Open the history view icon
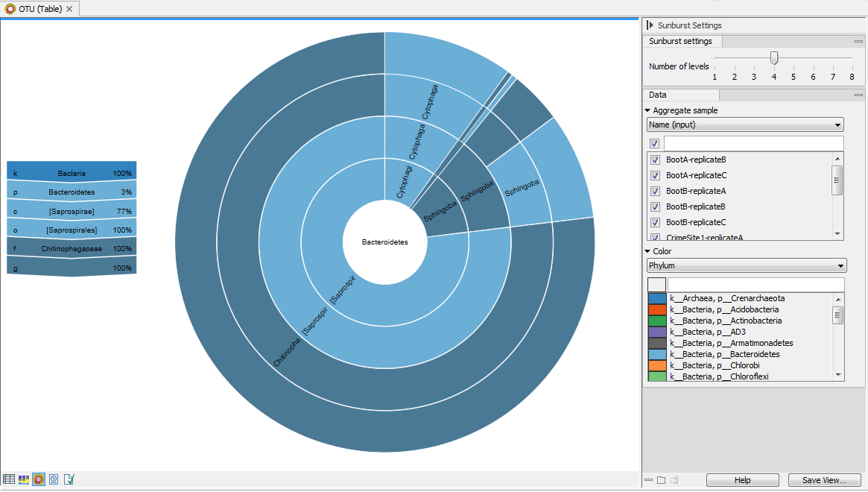 pyautogui.click(x=54, y=479)
